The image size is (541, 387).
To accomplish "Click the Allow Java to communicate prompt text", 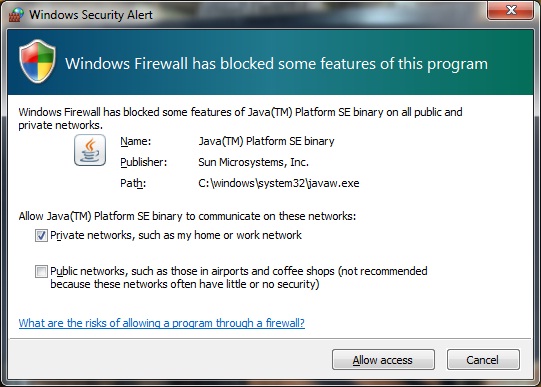I will pos(187,216).
